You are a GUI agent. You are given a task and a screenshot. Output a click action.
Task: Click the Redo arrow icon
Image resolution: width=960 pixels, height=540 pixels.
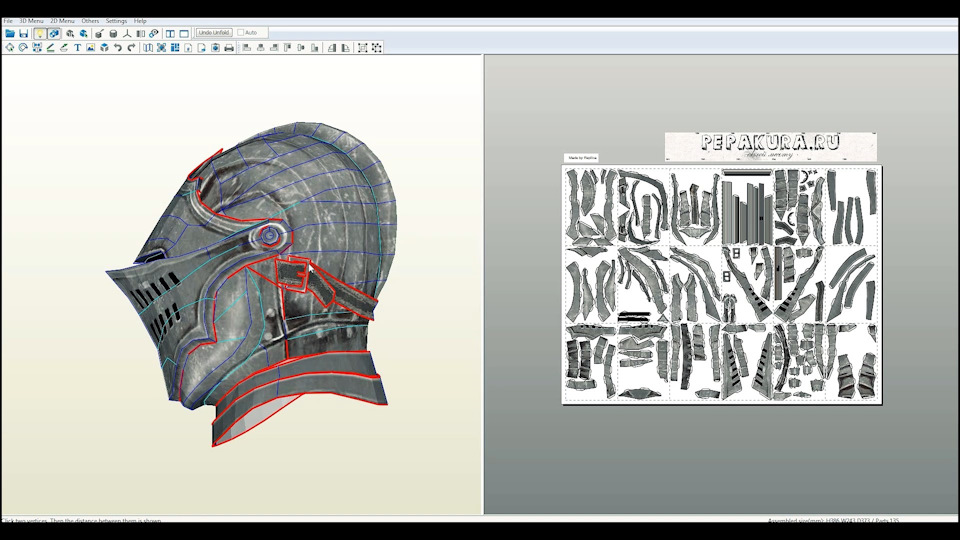pyautogui.click(x=131, y=47)
